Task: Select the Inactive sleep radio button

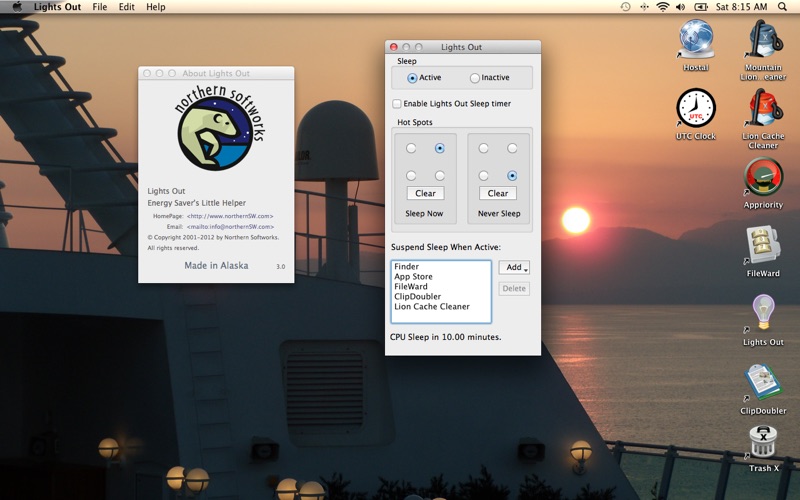Action: point(474,78)
